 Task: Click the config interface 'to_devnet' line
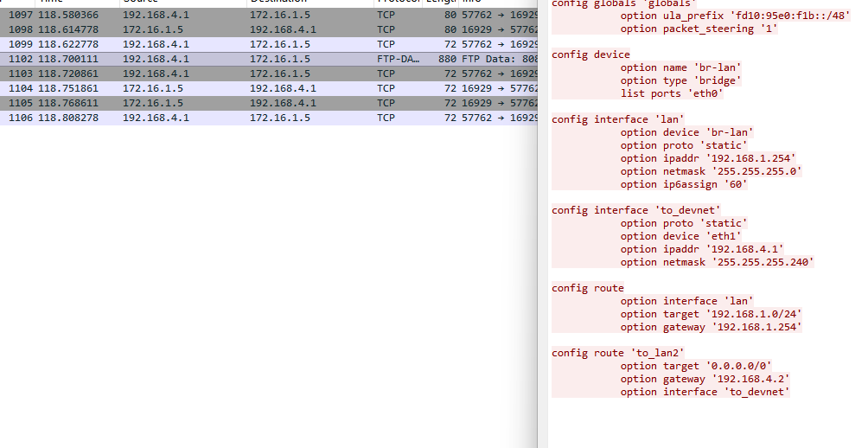tap(636, 210)
